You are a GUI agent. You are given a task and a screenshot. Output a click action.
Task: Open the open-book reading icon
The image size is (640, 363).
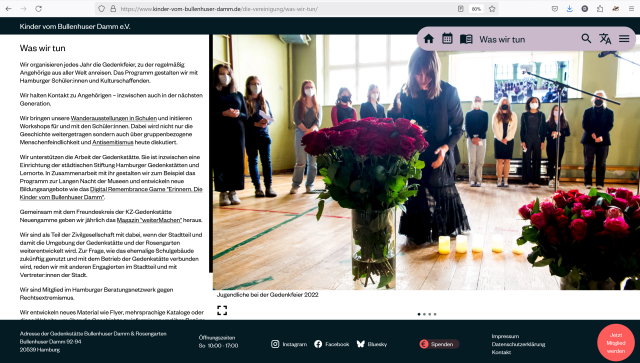pyautogui.click(x=466, y=39)
